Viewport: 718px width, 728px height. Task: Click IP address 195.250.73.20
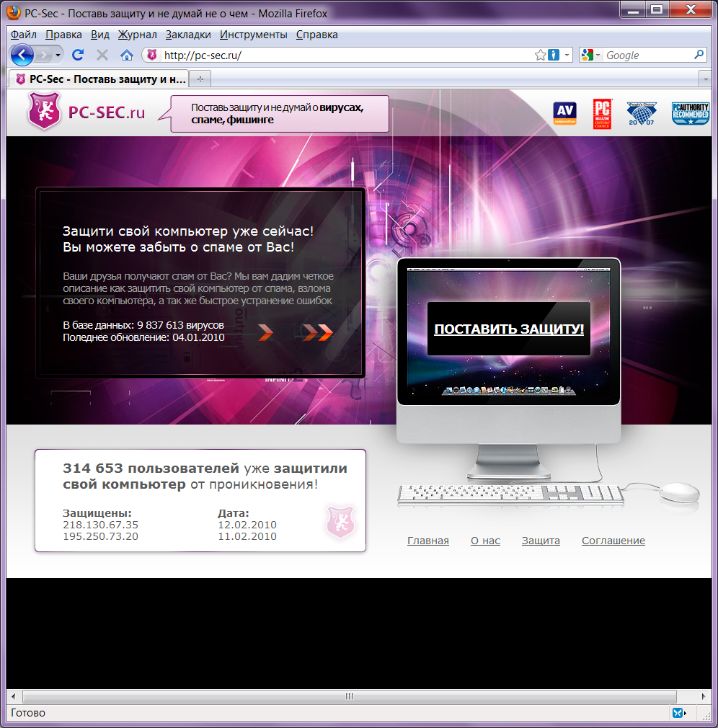click(x=100, y=536)
